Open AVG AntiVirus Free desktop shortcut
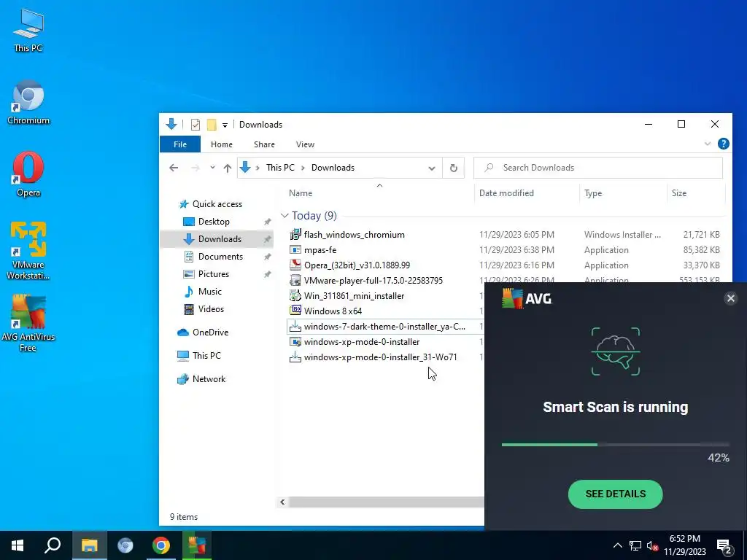The width and height of the screenshot is (747, 560). [28, 324]
